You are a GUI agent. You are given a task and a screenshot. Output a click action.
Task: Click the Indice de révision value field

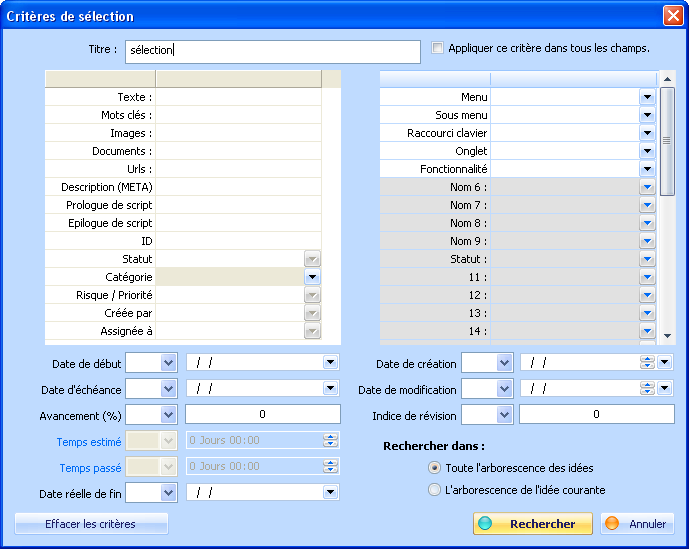click(x=597, y=414)
